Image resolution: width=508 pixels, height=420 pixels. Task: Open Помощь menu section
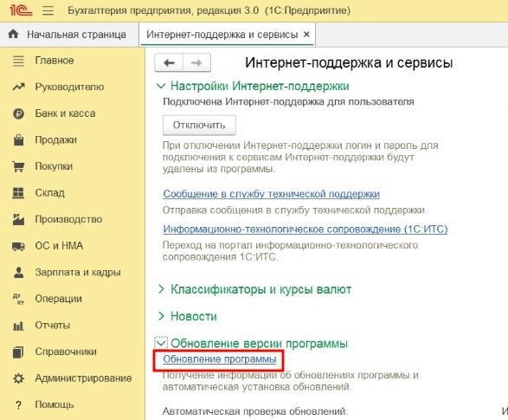(x=55, y=404)
